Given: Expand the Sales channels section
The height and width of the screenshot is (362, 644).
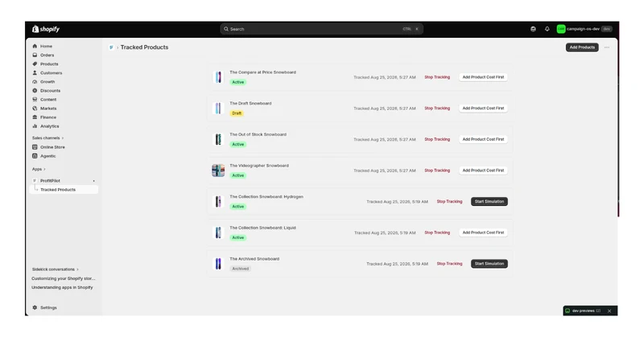Looking at the screenshot, I should [48, 138].
